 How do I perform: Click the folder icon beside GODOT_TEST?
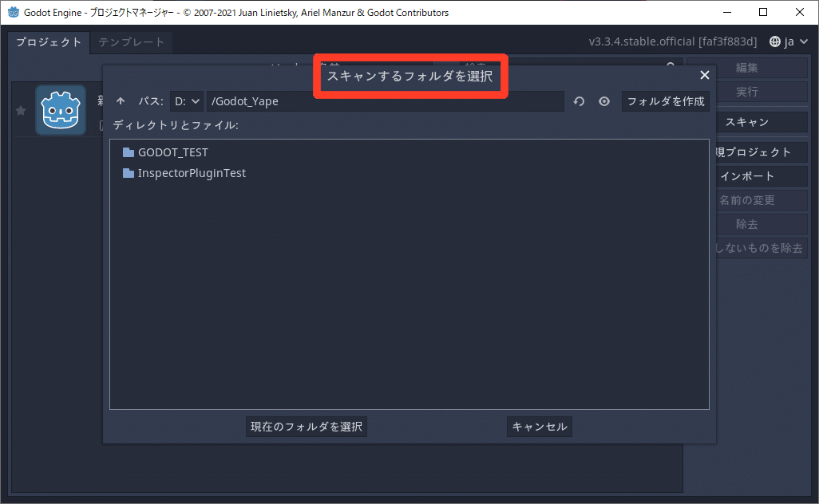coord(128,152)
